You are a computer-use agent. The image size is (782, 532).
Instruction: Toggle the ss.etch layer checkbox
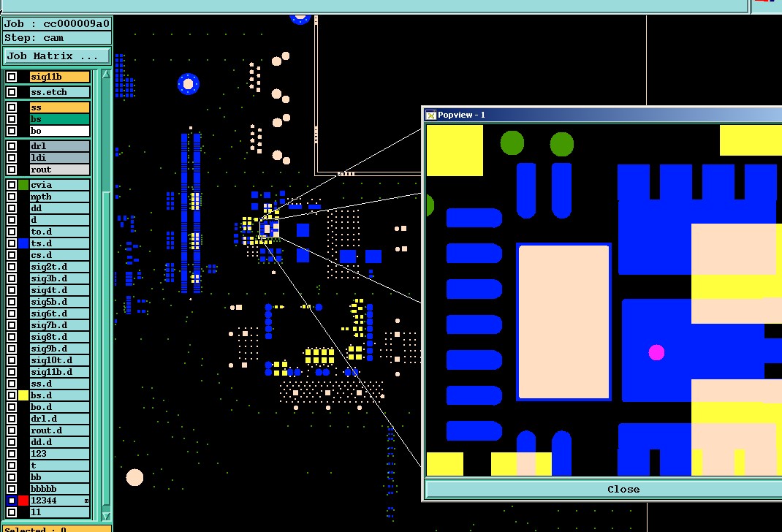[12, 92]
